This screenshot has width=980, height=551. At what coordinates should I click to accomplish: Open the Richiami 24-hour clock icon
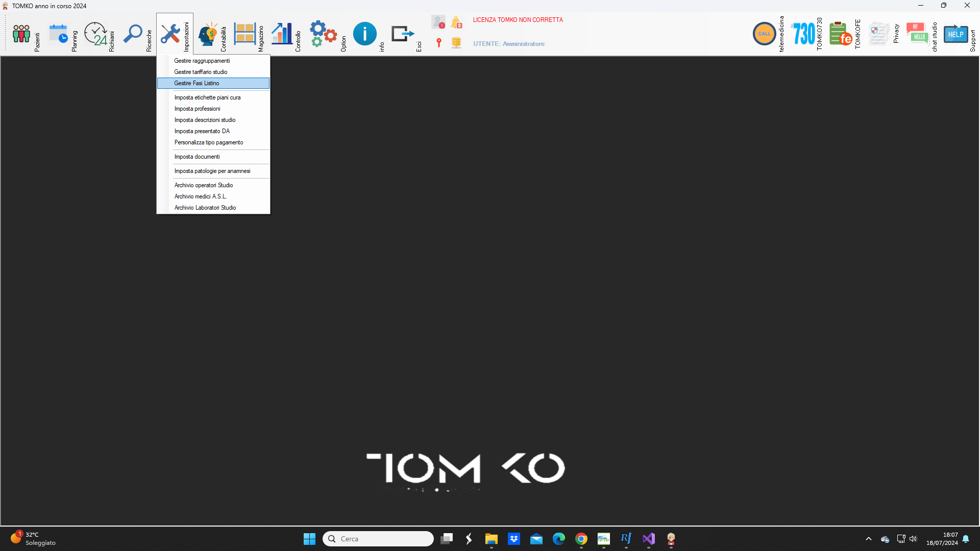point(96,34)
